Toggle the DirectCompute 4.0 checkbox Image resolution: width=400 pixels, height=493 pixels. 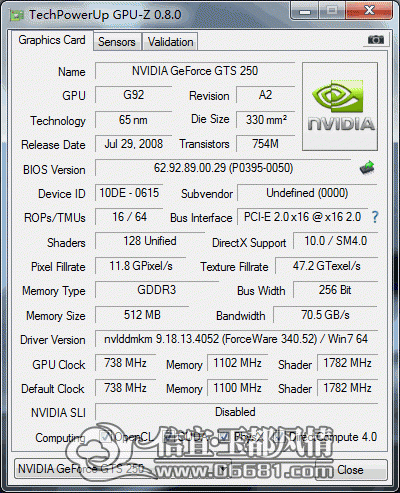point(279,436)
